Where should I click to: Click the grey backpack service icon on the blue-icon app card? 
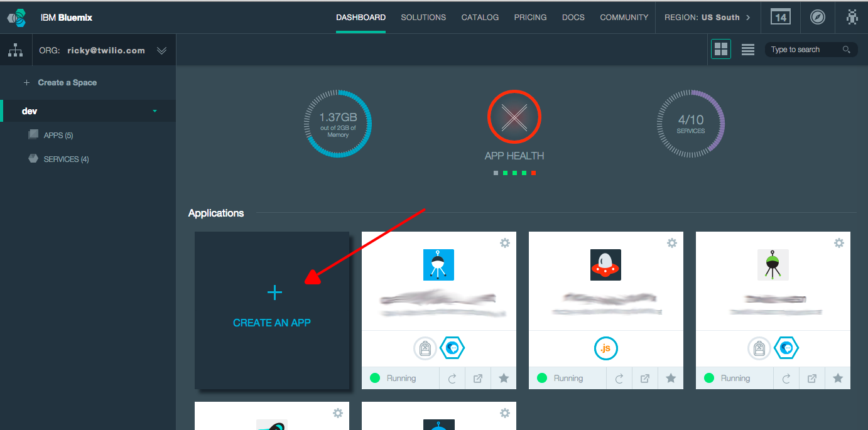click(425, 348)
